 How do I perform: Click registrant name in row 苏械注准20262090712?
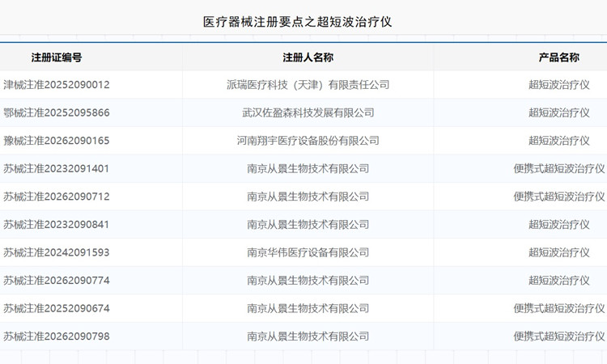pos(308,197)
